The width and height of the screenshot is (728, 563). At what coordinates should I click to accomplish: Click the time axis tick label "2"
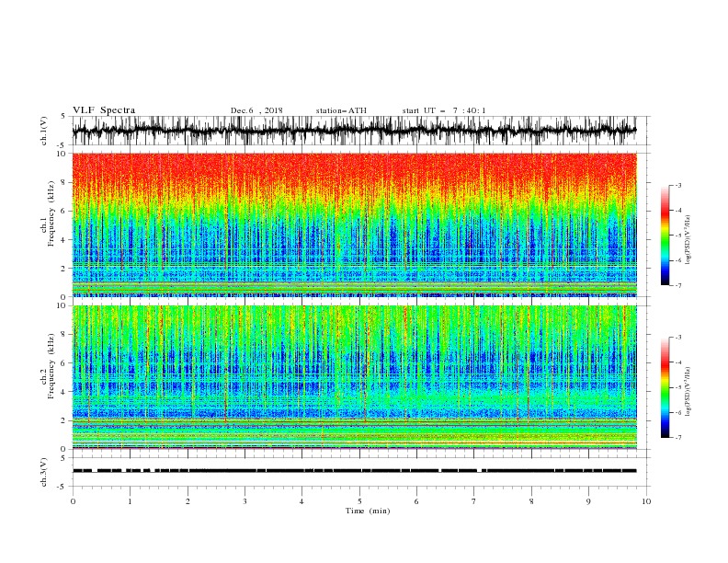pyautogui.click(x=188, y=501)
